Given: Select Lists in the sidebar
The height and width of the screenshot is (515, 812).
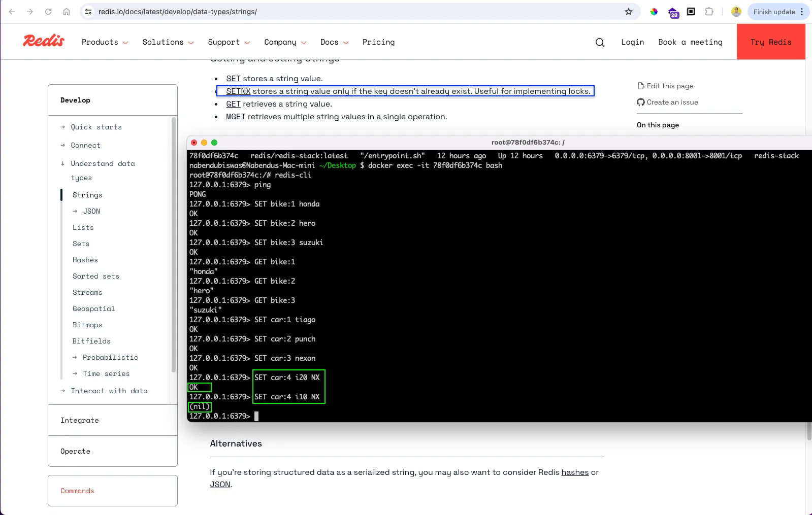Looking at the screenshot, I should click(x=83, y=227).
